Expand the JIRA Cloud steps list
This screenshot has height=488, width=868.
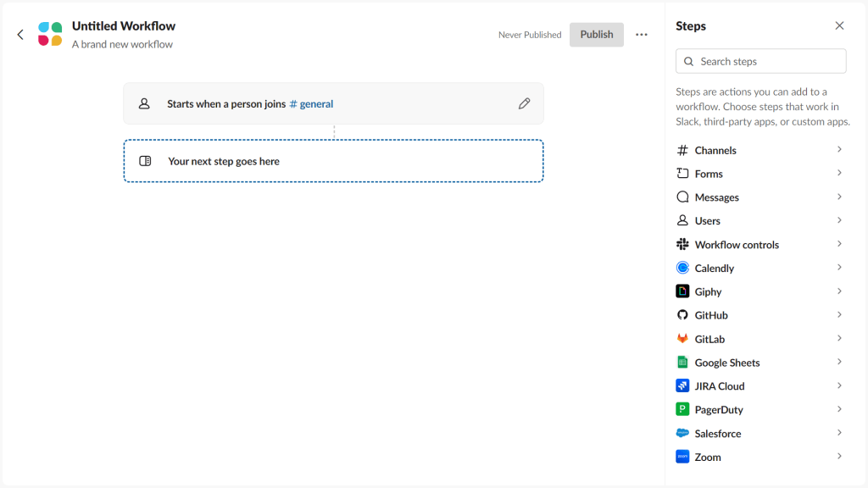pos(839,385)
